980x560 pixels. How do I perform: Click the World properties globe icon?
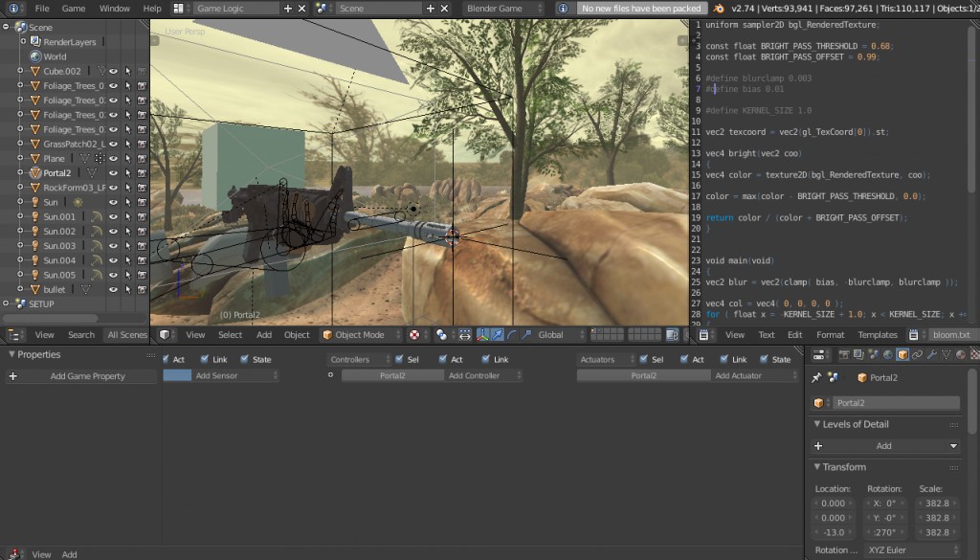(887, 355)
